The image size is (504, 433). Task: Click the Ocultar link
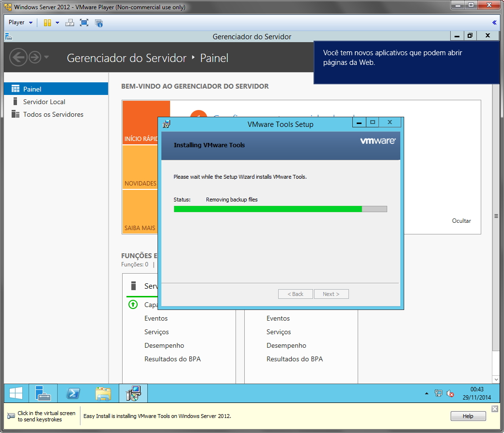(461, 221)
